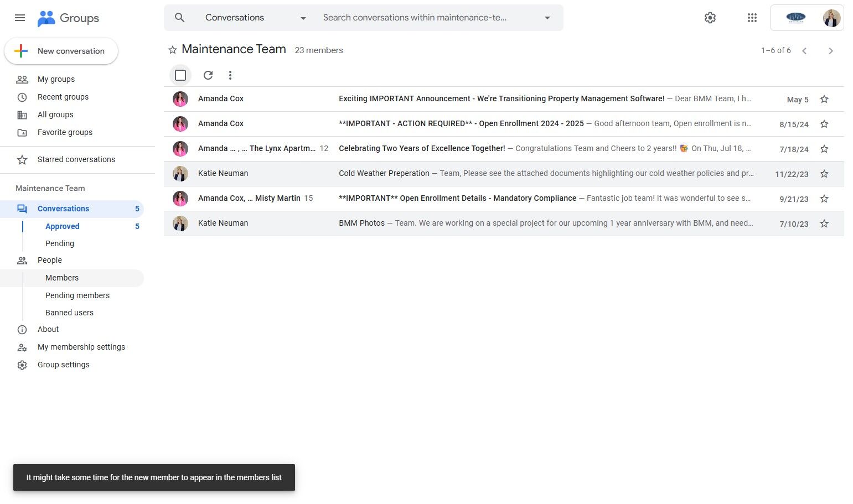The image size is (853, 504).
Task: Go to the previous page of conversations
Action: pyautogui.click(x=804, y=51)
